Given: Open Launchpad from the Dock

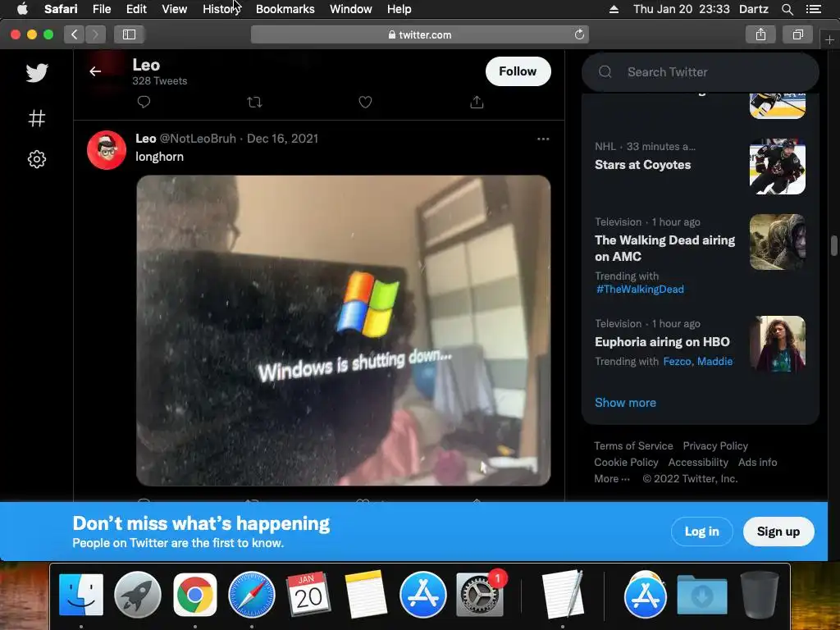Looking at the screenshot, I should click(138, 595).
